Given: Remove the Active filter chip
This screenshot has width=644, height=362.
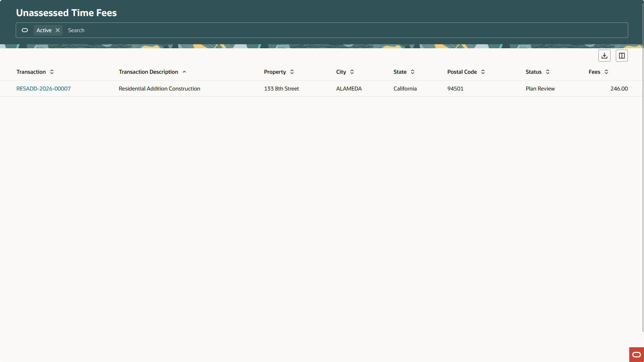Looking at the screenshot, I should tap(57, 30).
